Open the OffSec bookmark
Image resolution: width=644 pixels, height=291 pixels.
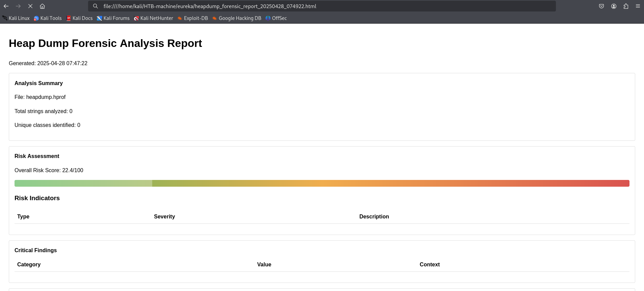tap(276, 18)
